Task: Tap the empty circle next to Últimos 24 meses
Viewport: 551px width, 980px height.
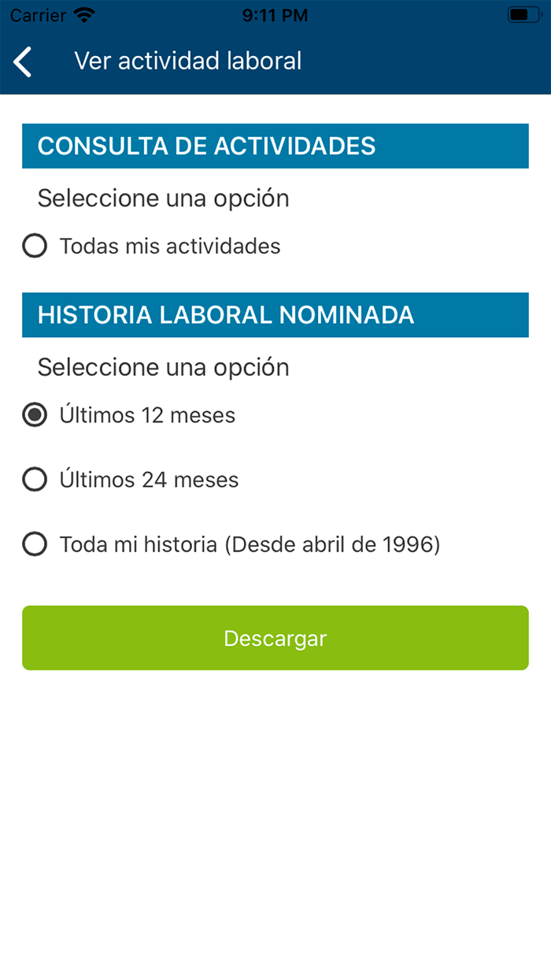Action: (35, 480)
